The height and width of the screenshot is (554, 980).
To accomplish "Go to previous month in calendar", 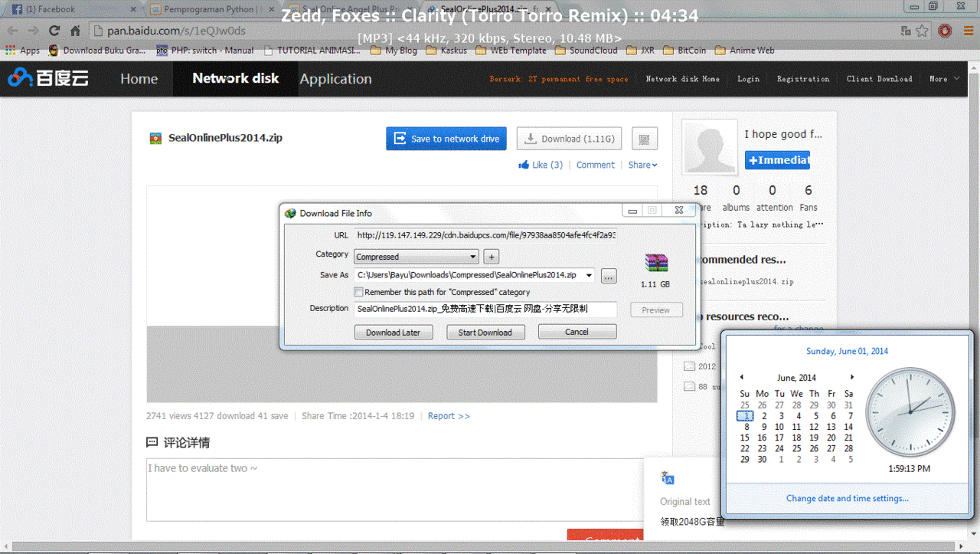I will click(x=741, y=378).
